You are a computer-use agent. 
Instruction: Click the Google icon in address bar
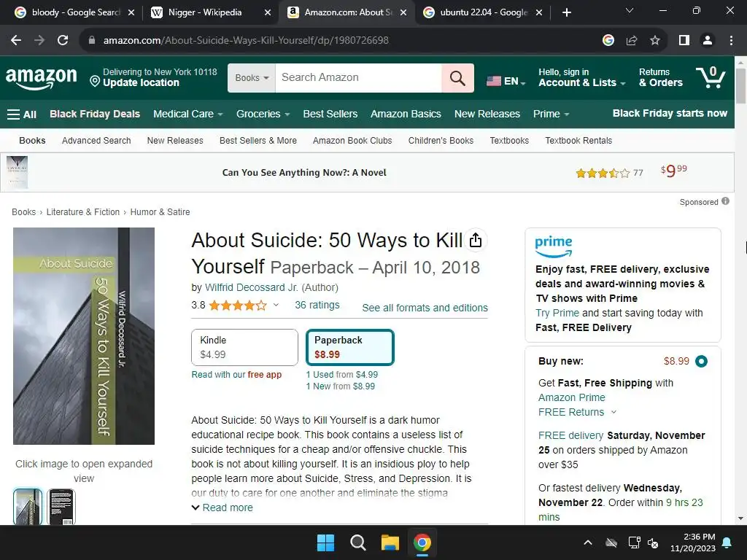[x=608, y=41]
